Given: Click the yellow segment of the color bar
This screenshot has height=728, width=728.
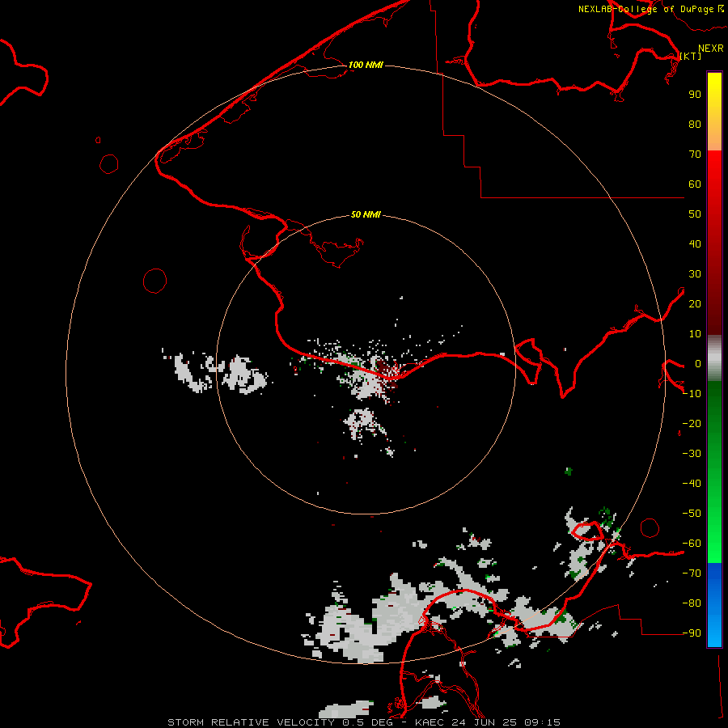Looking at the screenshot, I should (714, 112).
